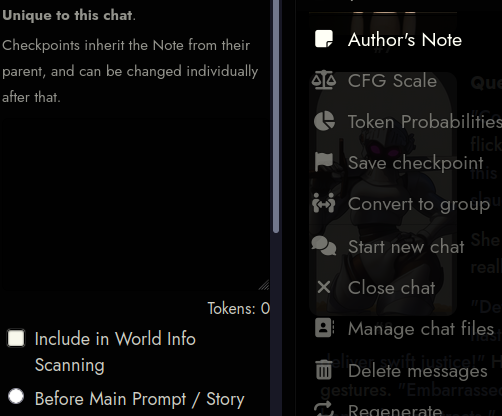
Task: Click the Save checkpoint flag icon
Action: [324, 162]
